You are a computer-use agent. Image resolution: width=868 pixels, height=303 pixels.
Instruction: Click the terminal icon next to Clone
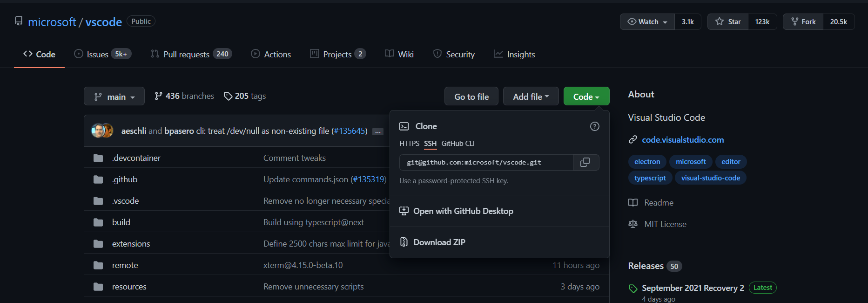point(404,126)
